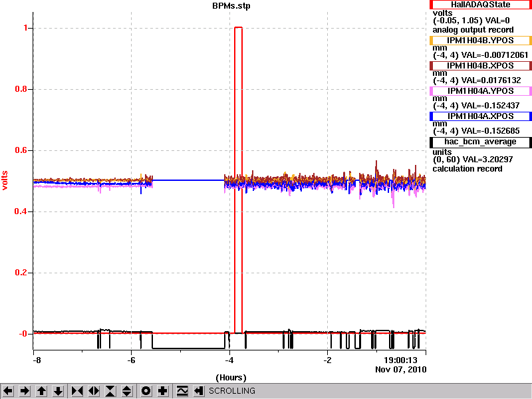
Task: Click the pan right arrow button
Action: [25, 391]
